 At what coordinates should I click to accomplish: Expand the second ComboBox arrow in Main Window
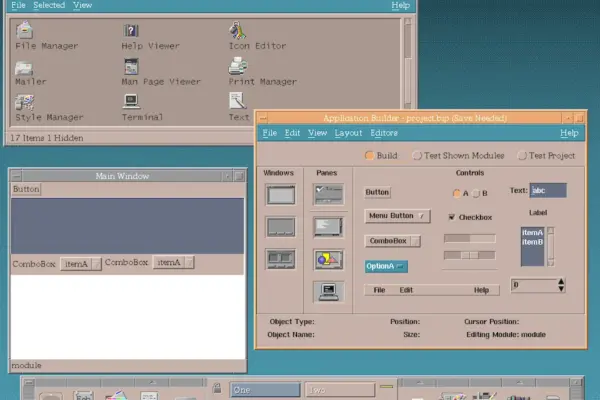[189, 263]
